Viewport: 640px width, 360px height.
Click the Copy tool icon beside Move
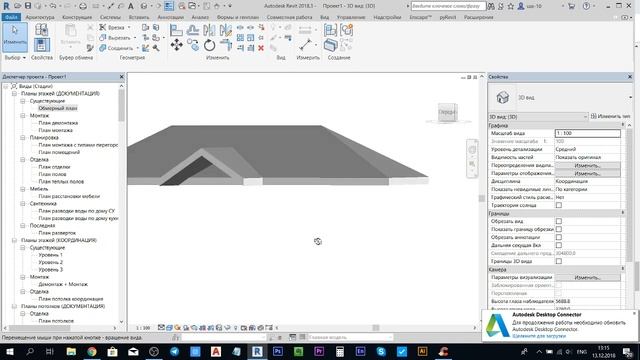click(x=193, y=45)
